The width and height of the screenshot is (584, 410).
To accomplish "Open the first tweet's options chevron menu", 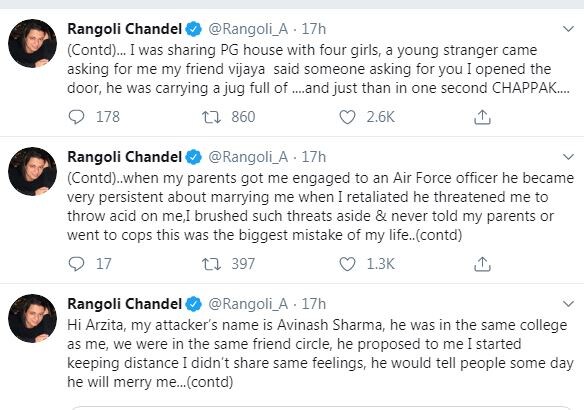I will (x=568, y=29).
